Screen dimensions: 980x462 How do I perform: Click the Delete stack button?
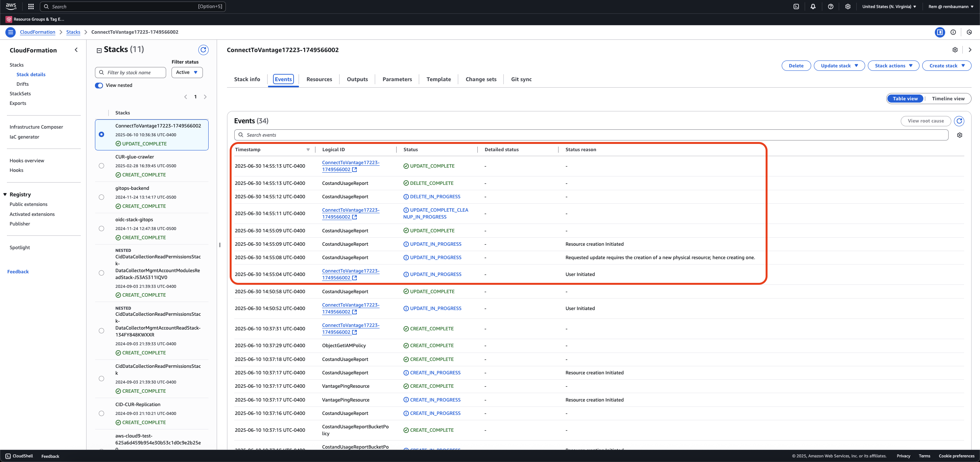point(796,66)
